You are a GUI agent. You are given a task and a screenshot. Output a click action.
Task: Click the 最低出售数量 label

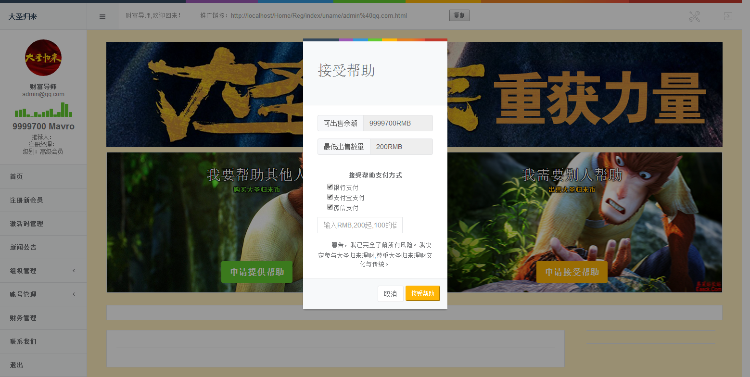click(344, 146)
